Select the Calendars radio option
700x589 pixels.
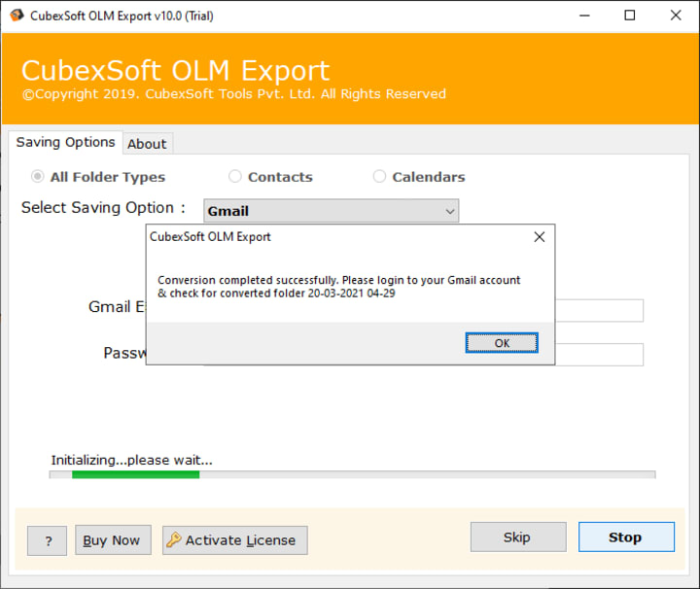tap(379, 176)
